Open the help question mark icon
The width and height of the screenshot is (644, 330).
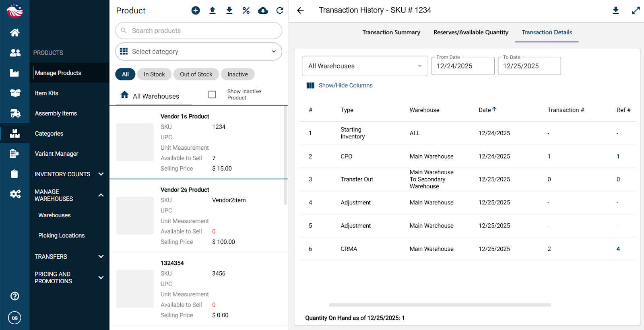15,296
